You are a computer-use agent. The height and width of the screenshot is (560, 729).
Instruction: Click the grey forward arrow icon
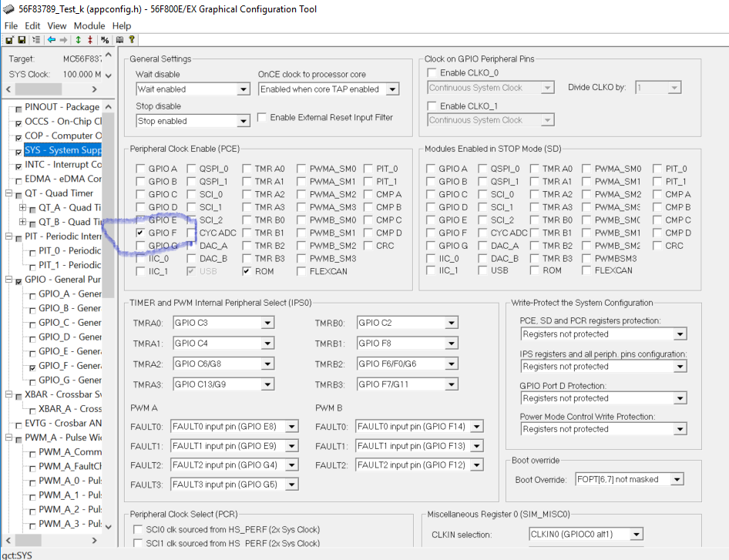pos(63,40)
